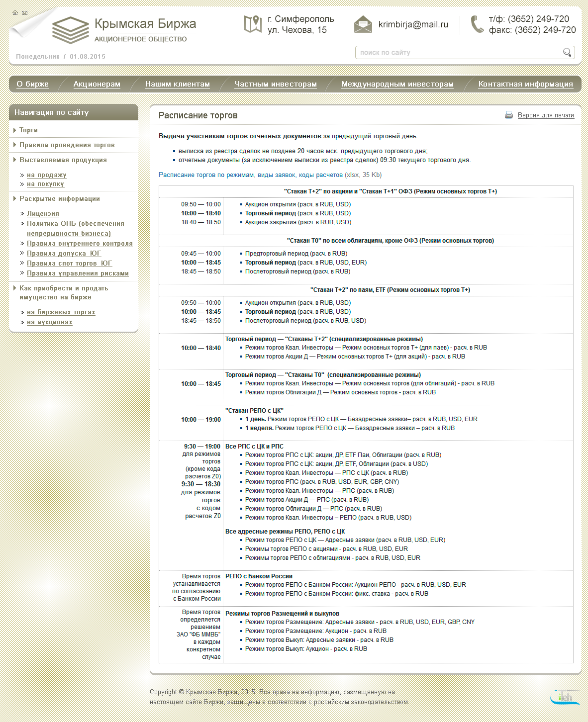Screen dimensions: 588x722
Task: Follow the на аукционах sidebar link
Action: [49, 322]
